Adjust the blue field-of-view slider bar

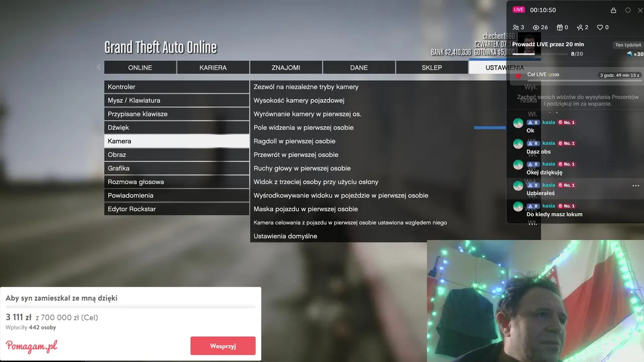(490, 128)
